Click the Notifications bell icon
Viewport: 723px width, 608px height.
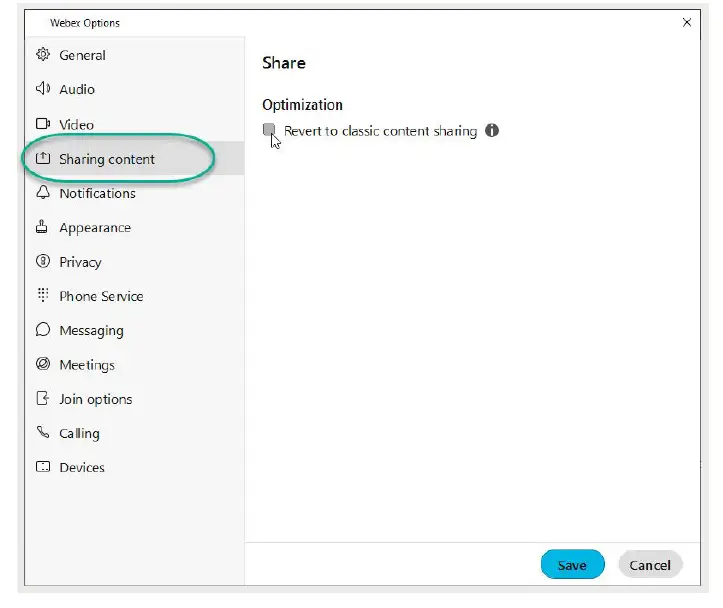click(x=43, y=192)
